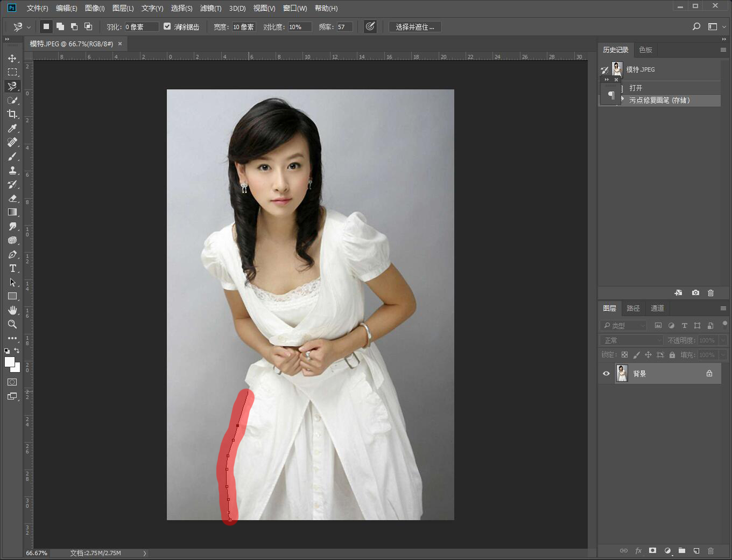Select the Eraser tool
Viewport: 732px width, 560px height.
(x=12, y=198)
